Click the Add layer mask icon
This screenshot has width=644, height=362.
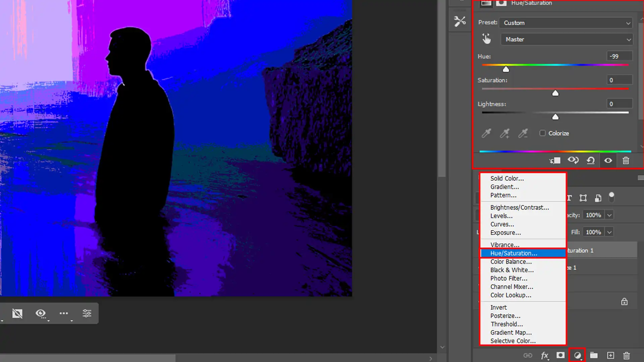pyautogui.click(x=560, y=355)
